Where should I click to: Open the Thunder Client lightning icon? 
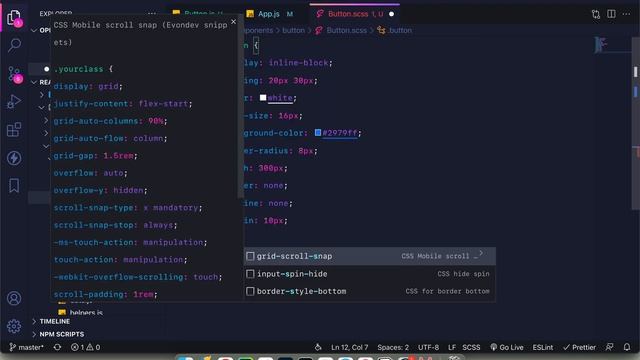click(14, 158)
